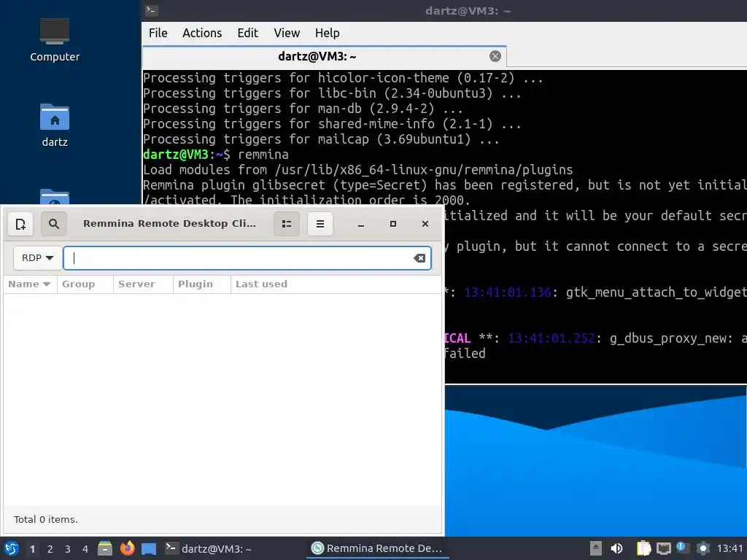Close the Remmina window
The image size is (747, 560).
(425, 224)
